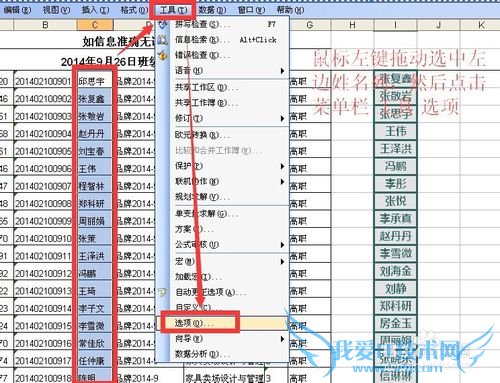The height and width of the screenshot is (383, 500).
Task: Click name 刘海金 in column I
Action: pos(395,271)
